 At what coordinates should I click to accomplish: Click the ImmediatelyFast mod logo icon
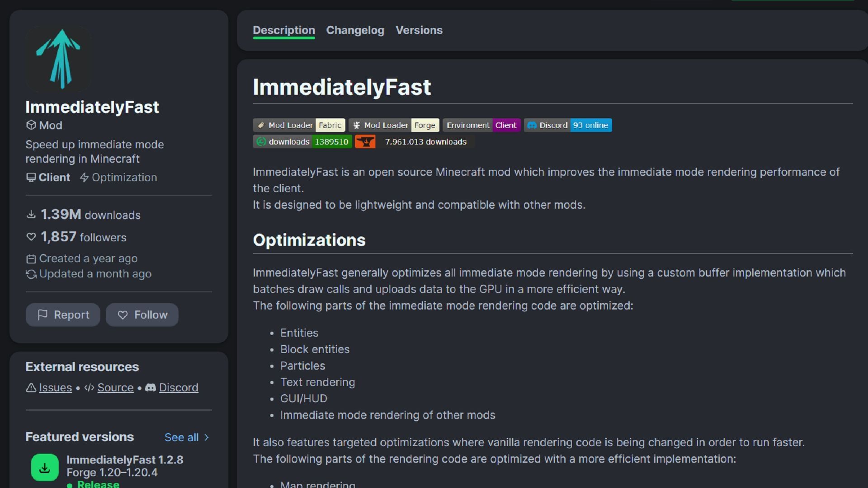(58, 57)
